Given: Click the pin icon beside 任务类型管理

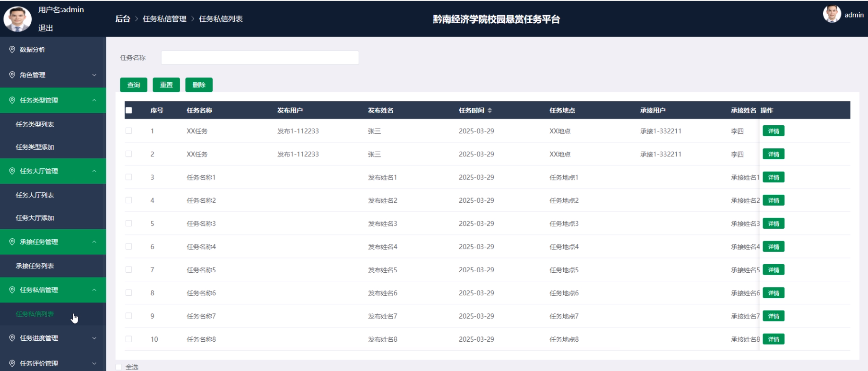Looking at the screenshot, I should coord(12,100).
